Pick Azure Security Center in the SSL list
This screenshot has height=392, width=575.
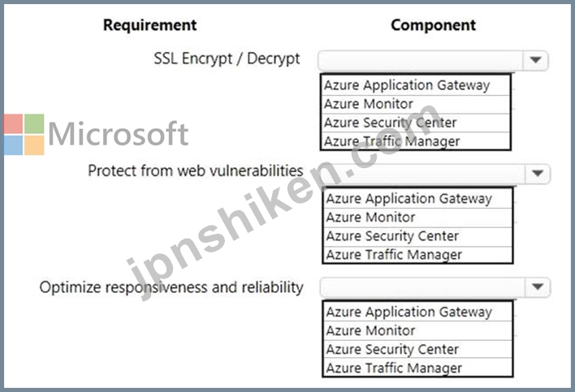point(416,123)
